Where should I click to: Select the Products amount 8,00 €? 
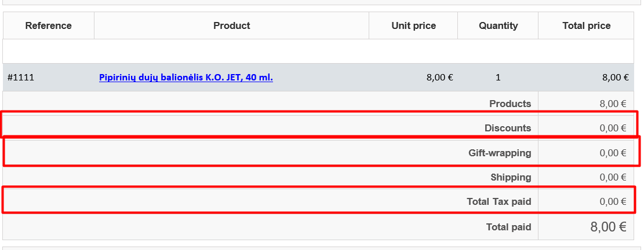click(x=613, y=104)
